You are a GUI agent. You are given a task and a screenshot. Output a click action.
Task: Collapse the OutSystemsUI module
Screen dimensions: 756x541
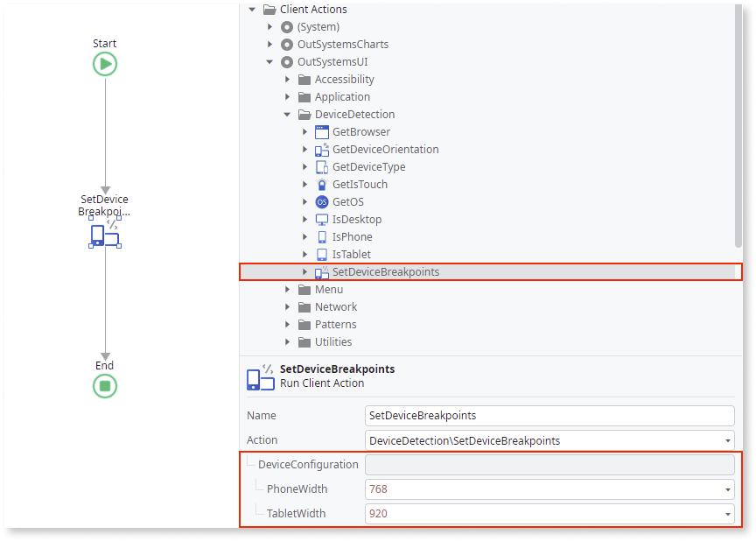[x=269, y=61]
